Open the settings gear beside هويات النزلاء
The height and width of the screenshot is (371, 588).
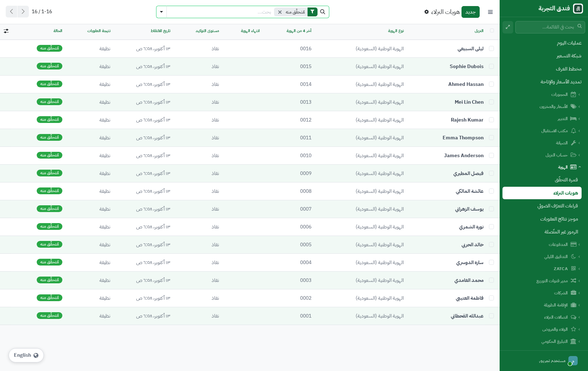pos(427,12)
